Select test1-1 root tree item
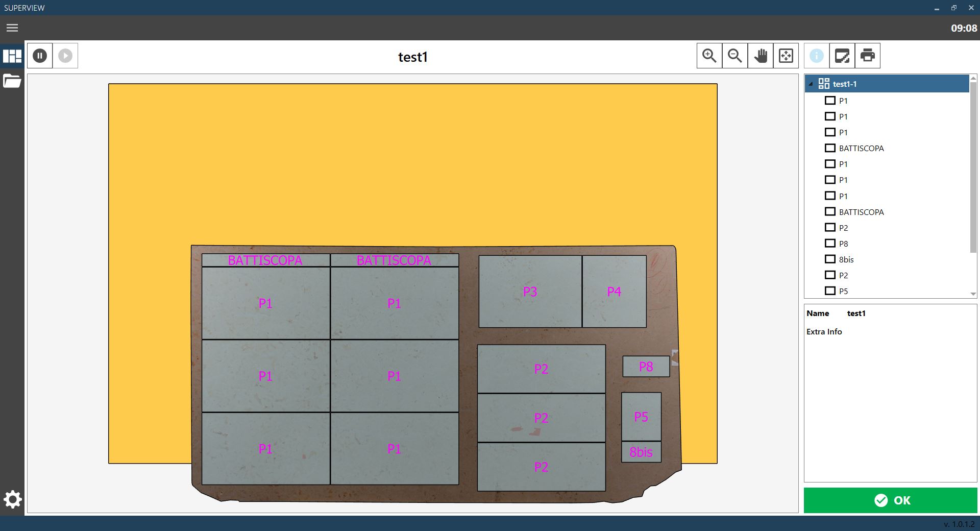 coord(887,84)
